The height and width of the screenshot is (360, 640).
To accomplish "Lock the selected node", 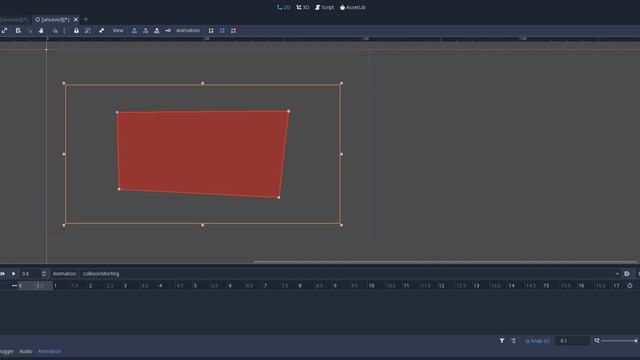I will click(x=76, y=31).
